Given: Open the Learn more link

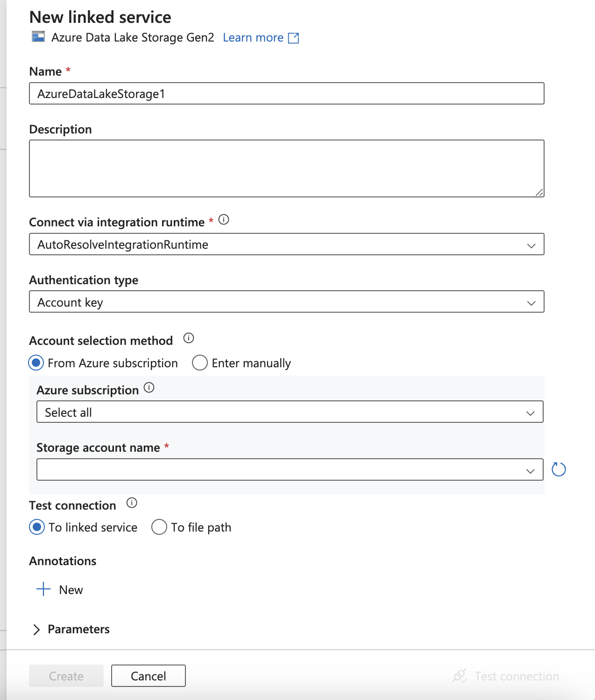Looking at the screenshot, I should click(x=253, y=38).
